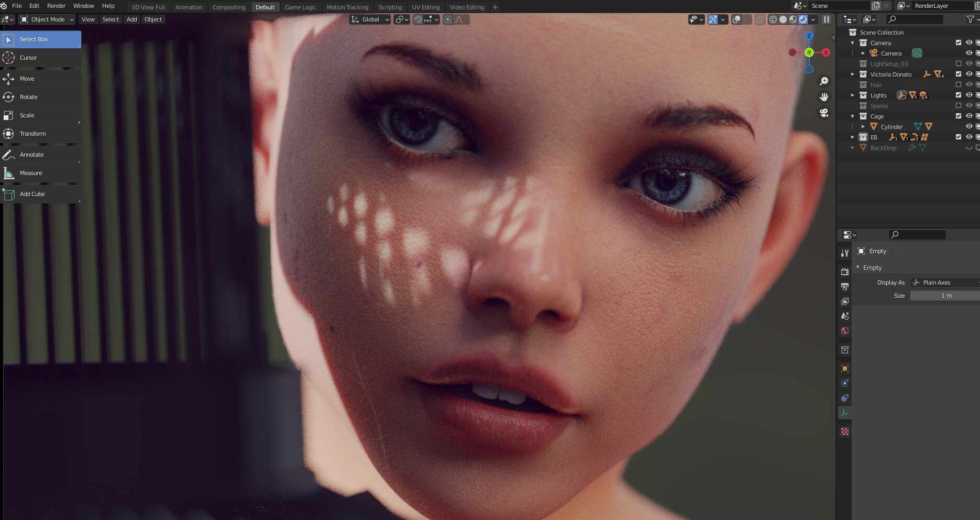The width and height of the screenshot is (980, 520).
Task: Click the red X axis gizmo
Action: pos(826,52)
